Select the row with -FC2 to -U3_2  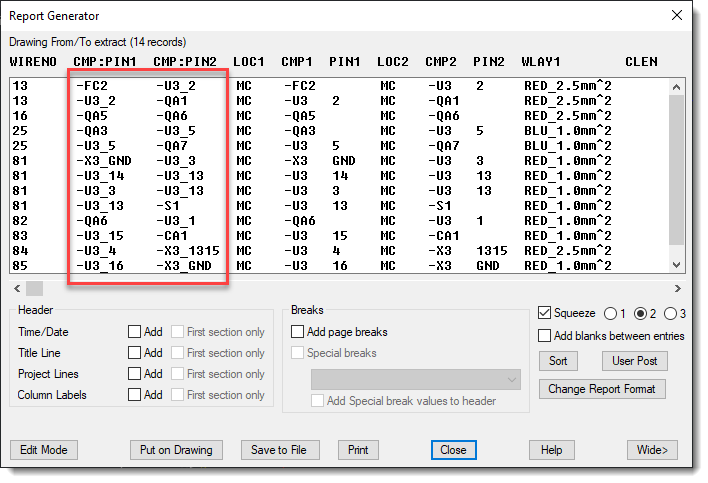[339, 86]
